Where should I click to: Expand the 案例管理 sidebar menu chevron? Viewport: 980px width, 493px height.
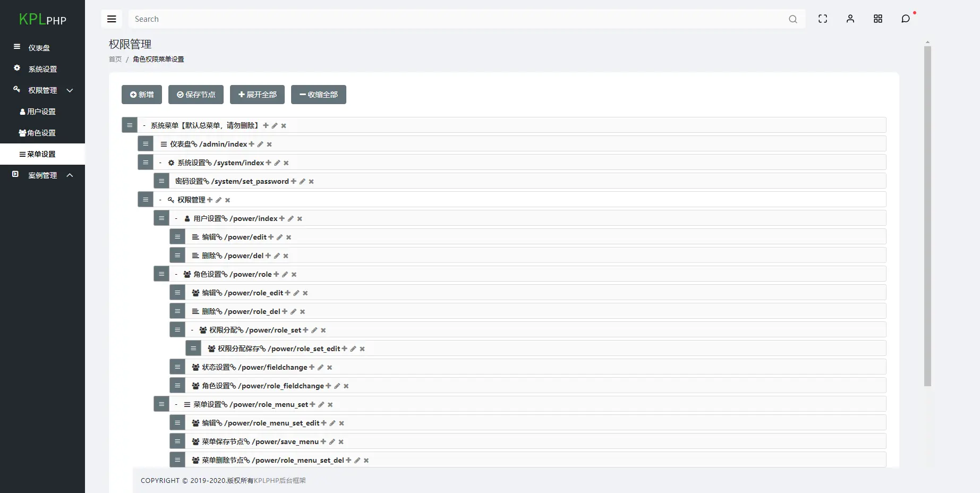[x=70, y=175]
